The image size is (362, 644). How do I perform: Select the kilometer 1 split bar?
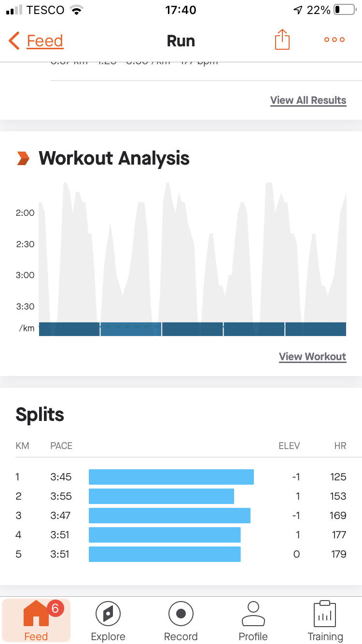click(x=171, y=477)
